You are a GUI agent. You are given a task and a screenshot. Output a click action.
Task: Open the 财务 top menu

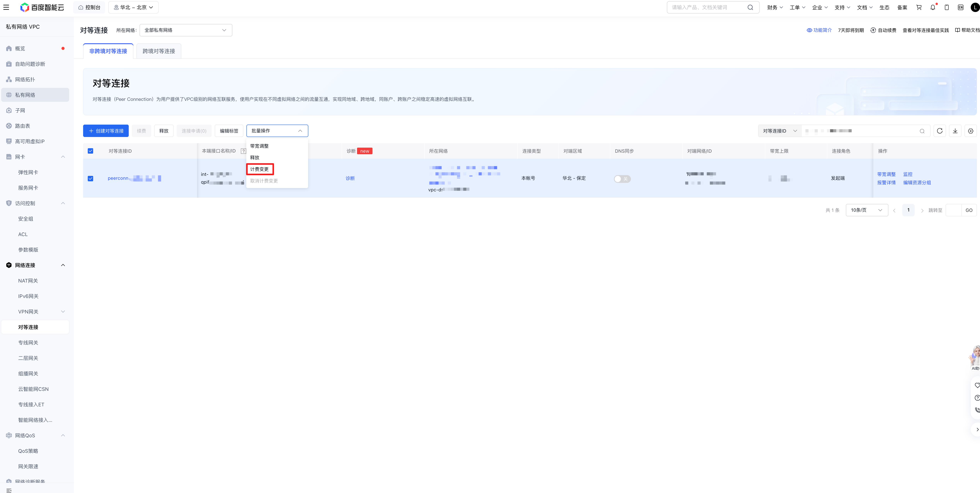coord(775,8)
